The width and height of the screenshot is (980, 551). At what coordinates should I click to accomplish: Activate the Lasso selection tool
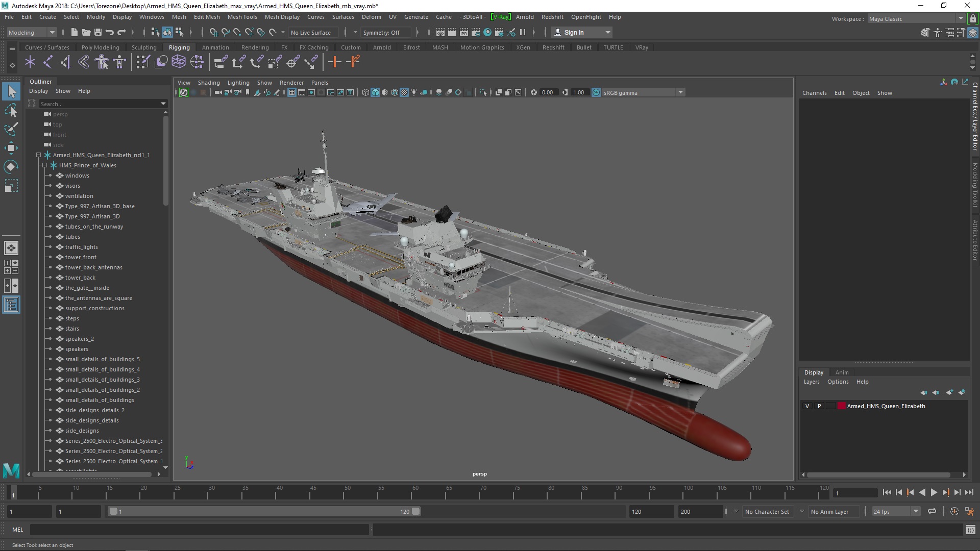pyautogui.click(x=11, y=111)
